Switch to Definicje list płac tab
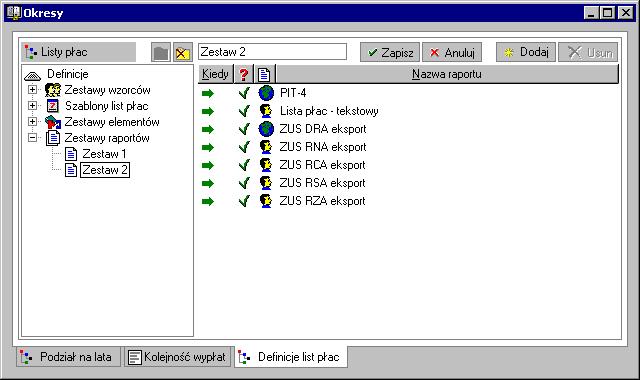The height and width of the screenshot is (380, 640). [291, 357]
